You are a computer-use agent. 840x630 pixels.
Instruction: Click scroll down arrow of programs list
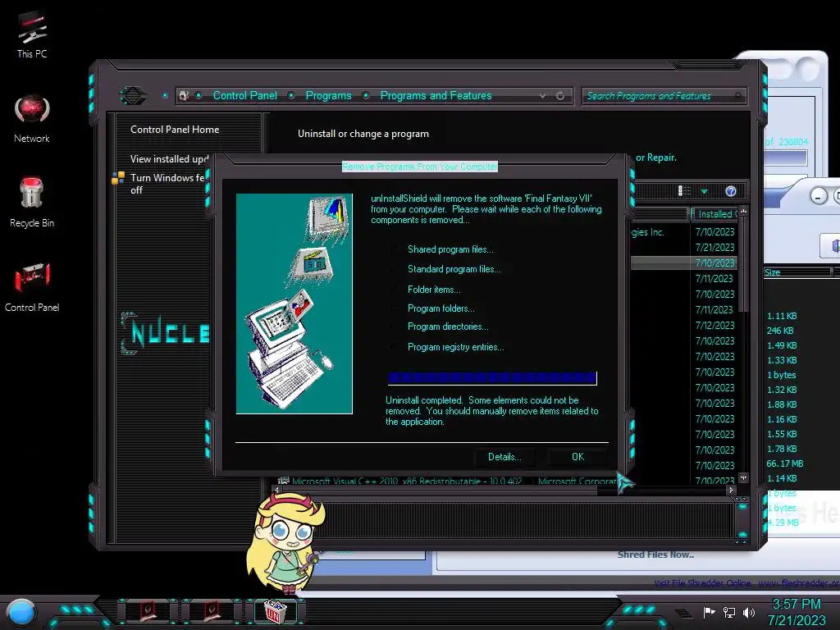point(743,477)
